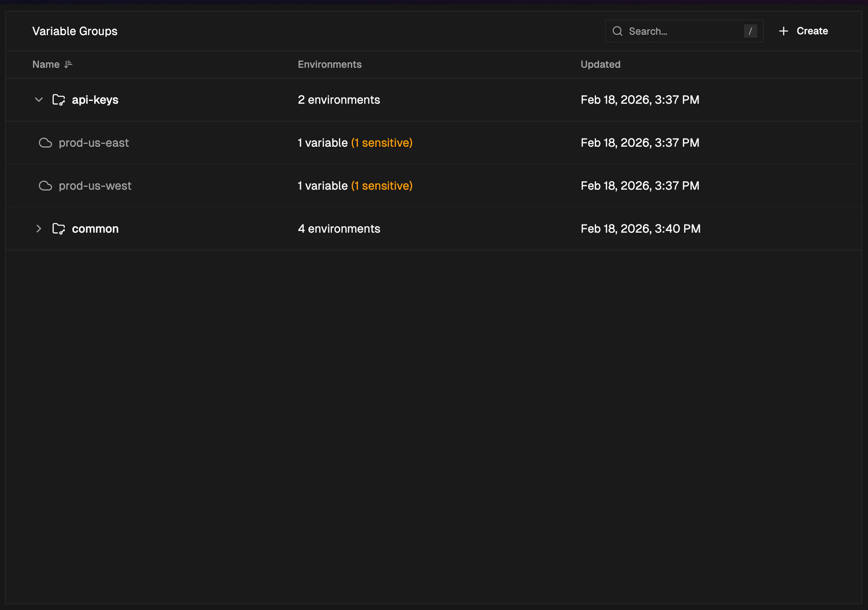Image resolution: width=868 pixels, height=610 pixels.
Task: Click the slash shortcut badge in search
Action: click(x=750, y=31)
